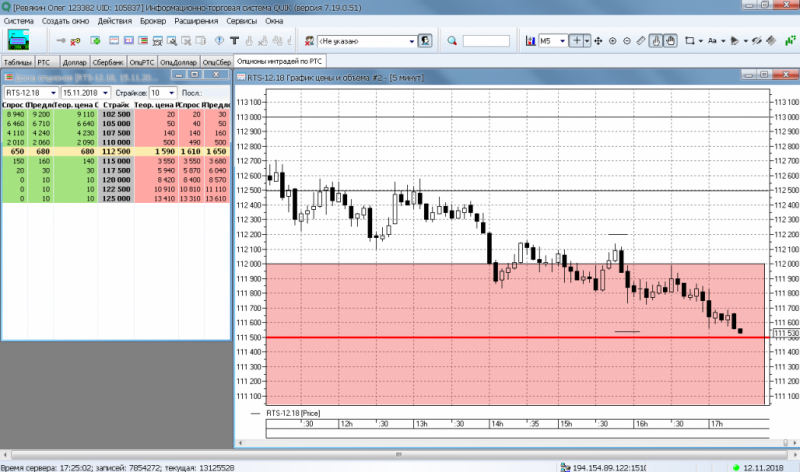Click the chart window horizontal scrollbar
This screenshot has width=800, height=472.
[x=515, y=443]
